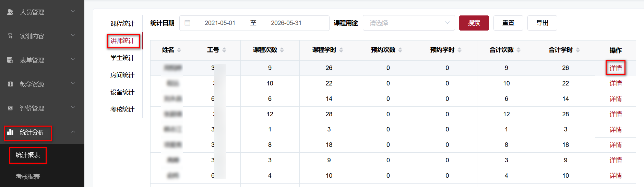Switch to 讲师统计 tab

(x=122, y=41)
